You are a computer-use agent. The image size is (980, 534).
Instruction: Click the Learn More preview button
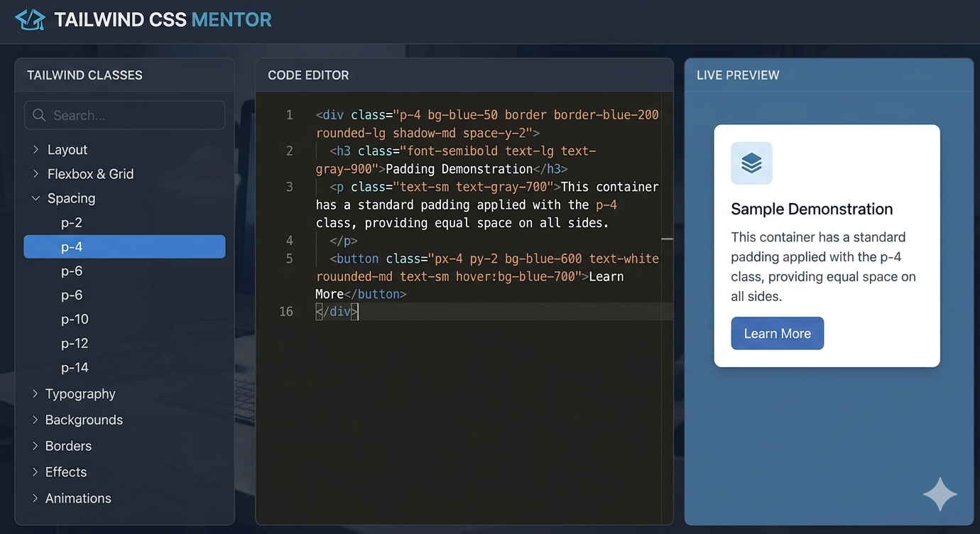pyautogui.click(x=778, y=333)
